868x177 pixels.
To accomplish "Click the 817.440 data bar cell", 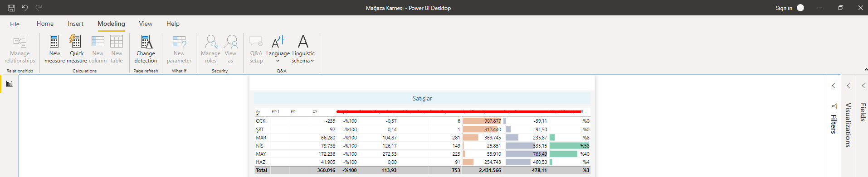I will pos(482,129).
